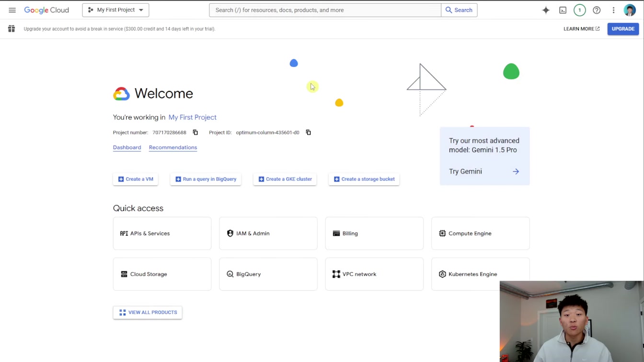Open the user account avatar

630,10
